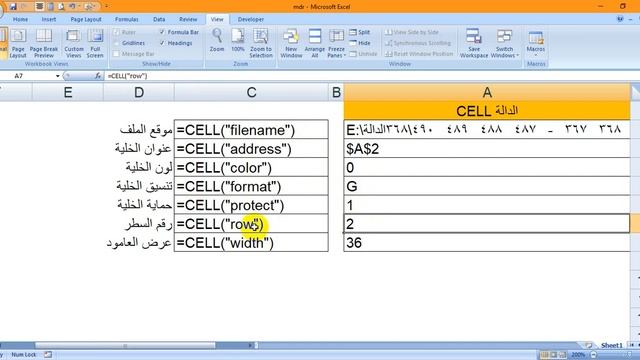The height and width of the screenshot is (360, 640).
Task: Toggle the Gridlines checkbox
Action: point(117,43)
